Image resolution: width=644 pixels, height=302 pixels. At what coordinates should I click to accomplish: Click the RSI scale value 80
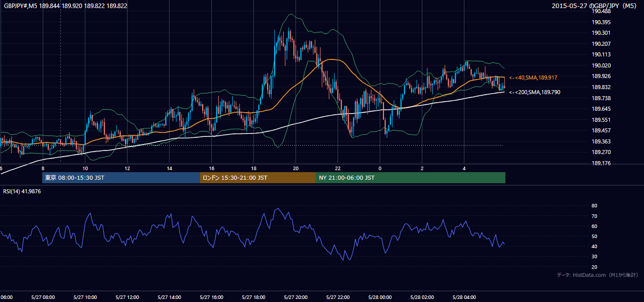[595, 206]
